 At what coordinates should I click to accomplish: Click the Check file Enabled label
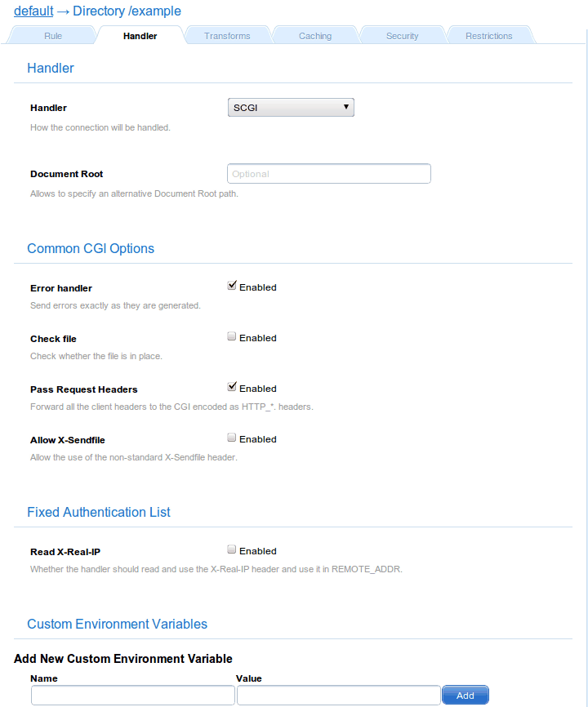click(x=258, y=338)
